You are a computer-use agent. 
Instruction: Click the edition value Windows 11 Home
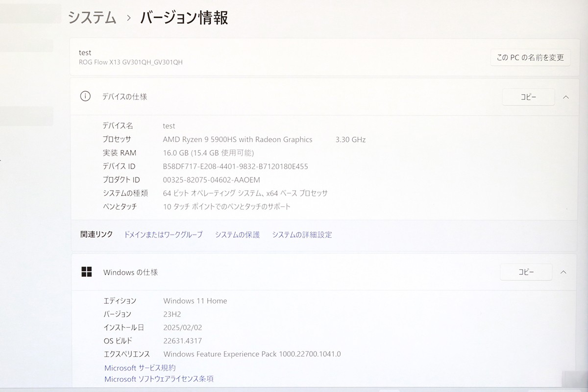pos(195,301)
